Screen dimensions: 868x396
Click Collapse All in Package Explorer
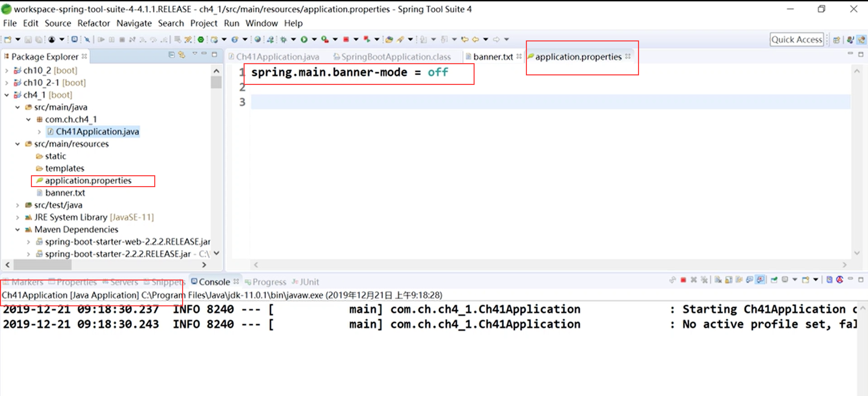point(172,55)
